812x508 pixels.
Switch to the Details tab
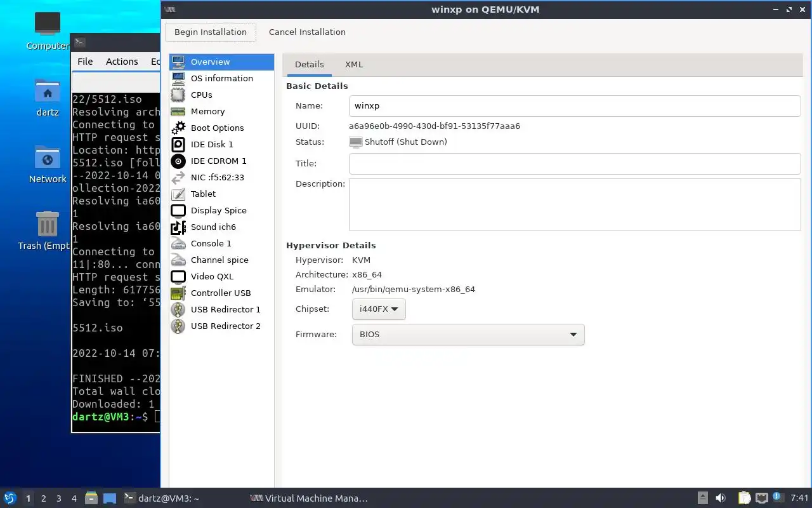pyautogui.click(x=310, y=64)
